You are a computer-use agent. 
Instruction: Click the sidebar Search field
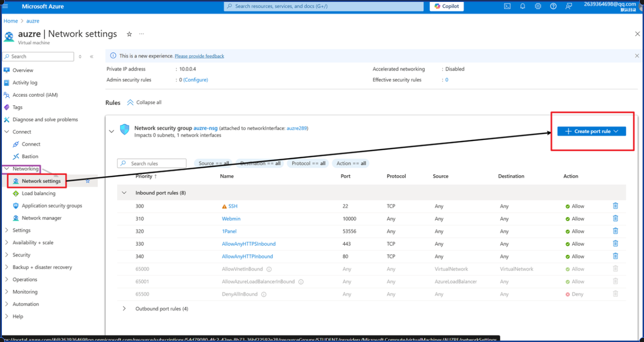click(38, 56)
